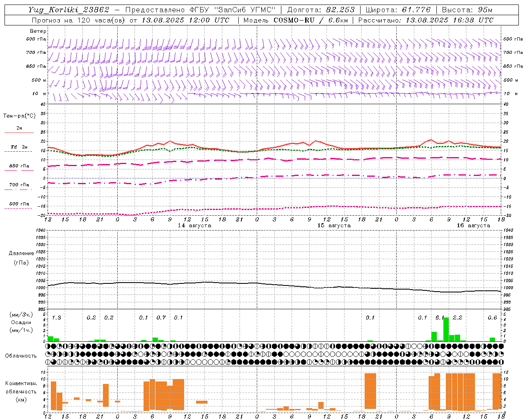Click the Ветер panel label
The height and width of the screenshot is (420, 525).
coord(38,31)
